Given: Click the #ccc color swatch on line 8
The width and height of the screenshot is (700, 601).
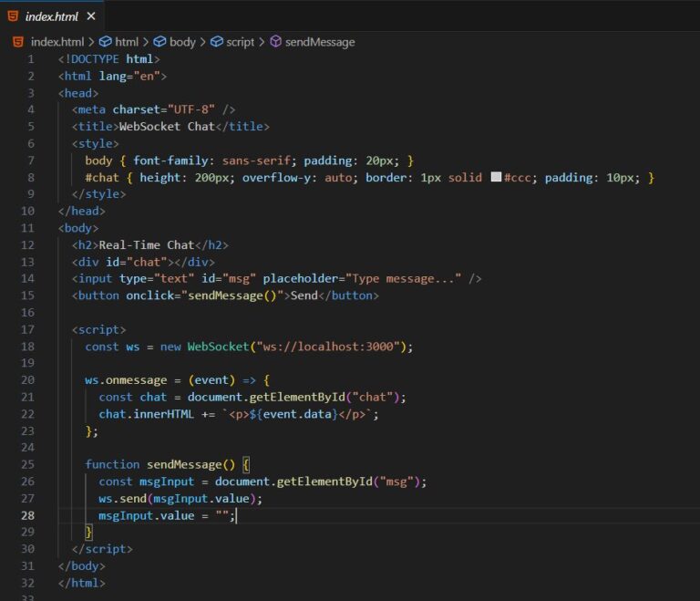Looking at the screenshot, I should pos(496,178).
